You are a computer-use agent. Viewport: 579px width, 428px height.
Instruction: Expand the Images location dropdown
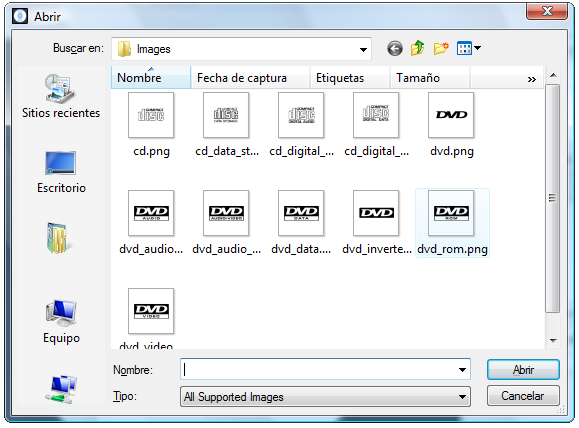coord(363,49)
